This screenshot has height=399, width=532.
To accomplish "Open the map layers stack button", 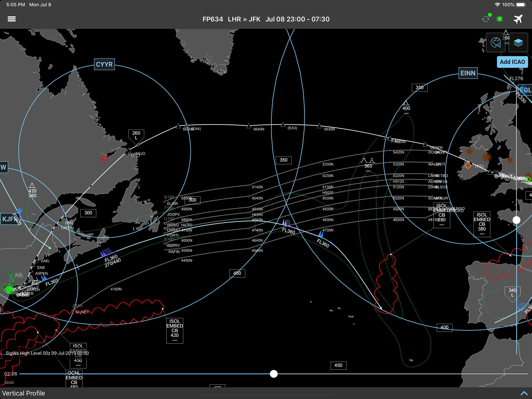I will coord(518,43).
